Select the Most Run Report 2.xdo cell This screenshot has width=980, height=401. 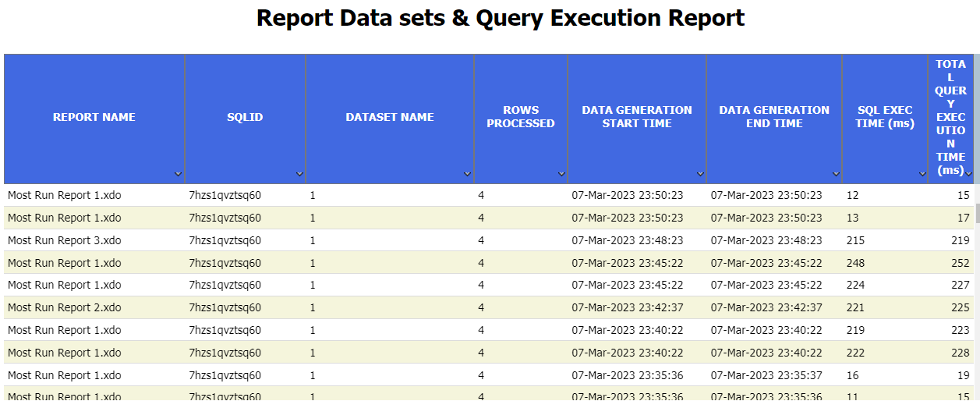click(x=65, y=307)
